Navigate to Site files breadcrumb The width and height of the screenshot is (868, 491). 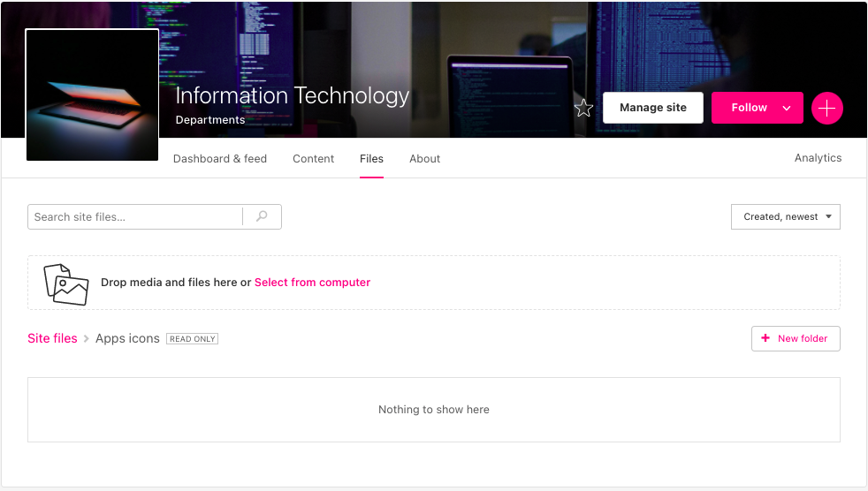(x=52, y=338)
